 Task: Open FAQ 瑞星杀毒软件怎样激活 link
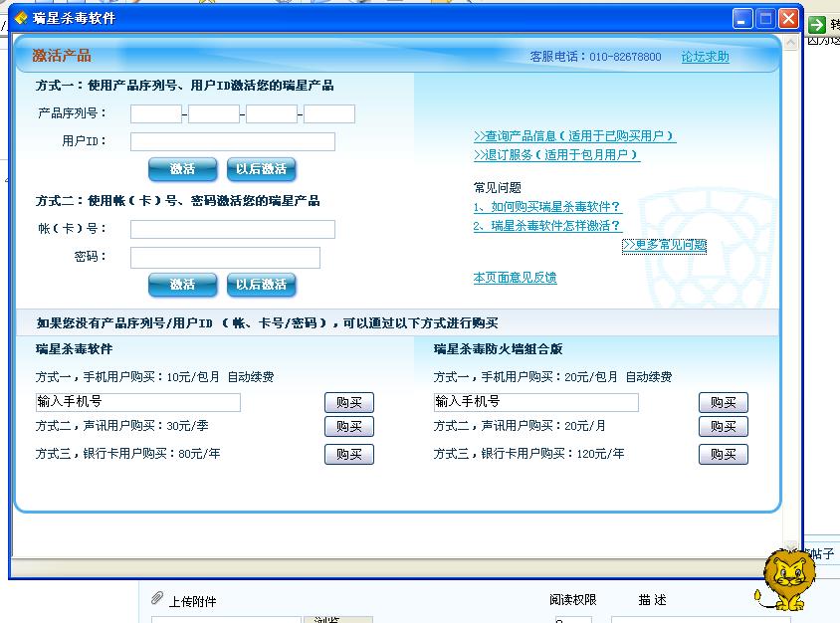point(547,226)
